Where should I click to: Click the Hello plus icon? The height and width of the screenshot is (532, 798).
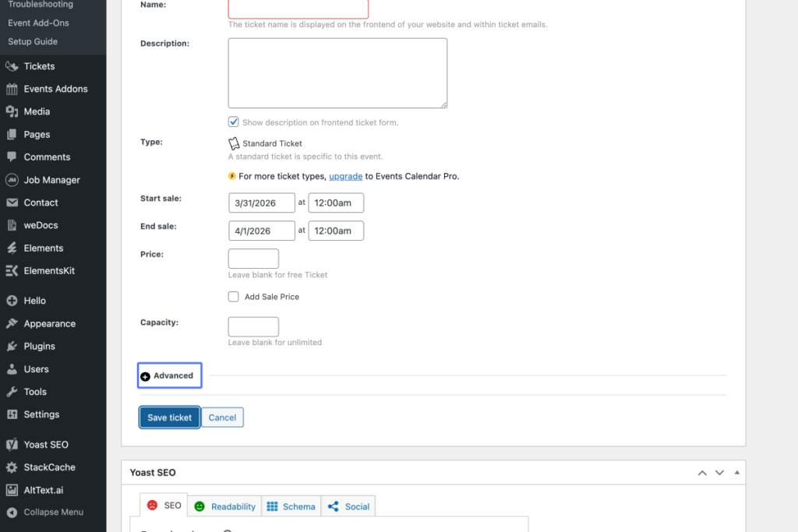(x=12, y=301)
